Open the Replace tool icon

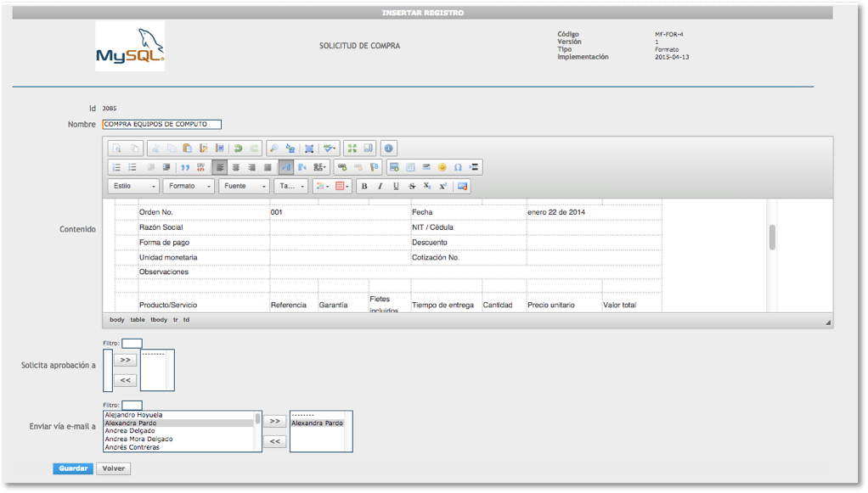[290, 148]
